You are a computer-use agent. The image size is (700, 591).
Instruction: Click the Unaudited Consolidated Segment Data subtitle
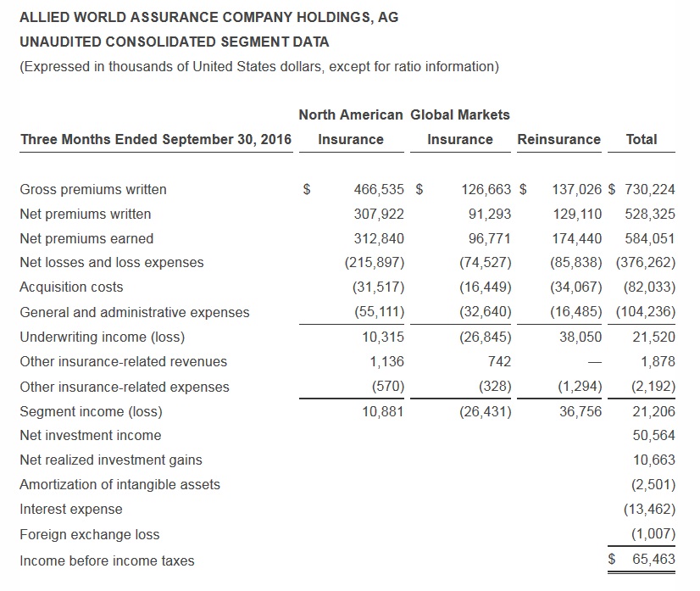point(174,42)
